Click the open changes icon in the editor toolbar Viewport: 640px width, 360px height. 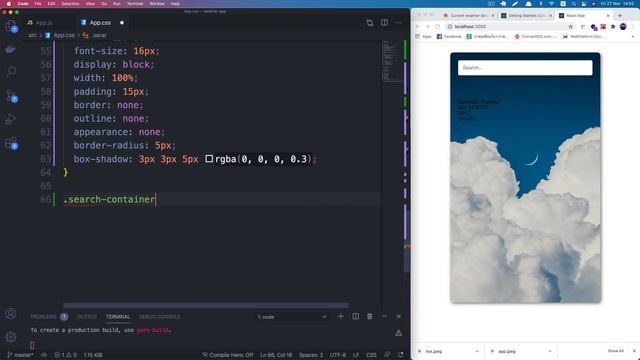[369, 23]
